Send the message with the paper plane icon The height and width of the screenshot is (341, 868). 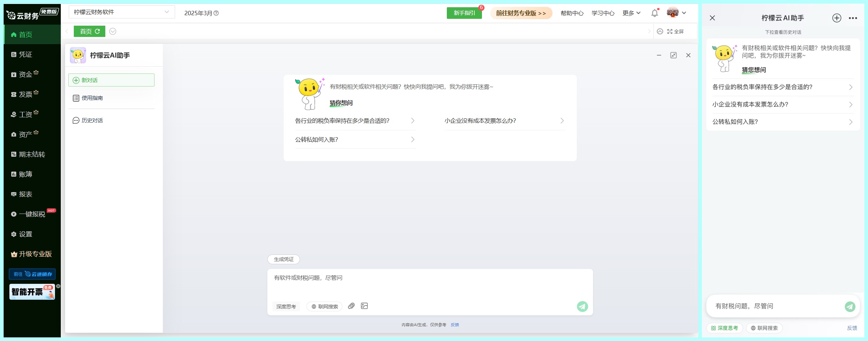tap(582, 306)
